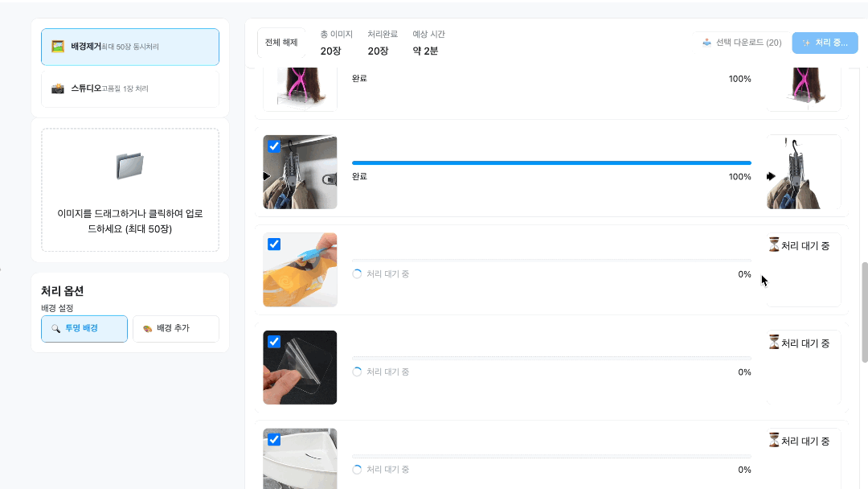Viewport: 868px width, 489px height.
Task: View the processed pink hair result thumbnail
Action: point(804,88)
